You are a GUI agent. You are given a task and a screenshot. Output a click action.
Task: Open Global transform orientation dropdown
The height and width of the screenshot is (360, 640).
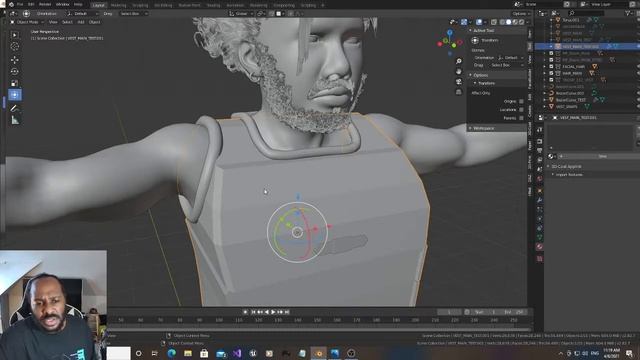coord(240,13)
